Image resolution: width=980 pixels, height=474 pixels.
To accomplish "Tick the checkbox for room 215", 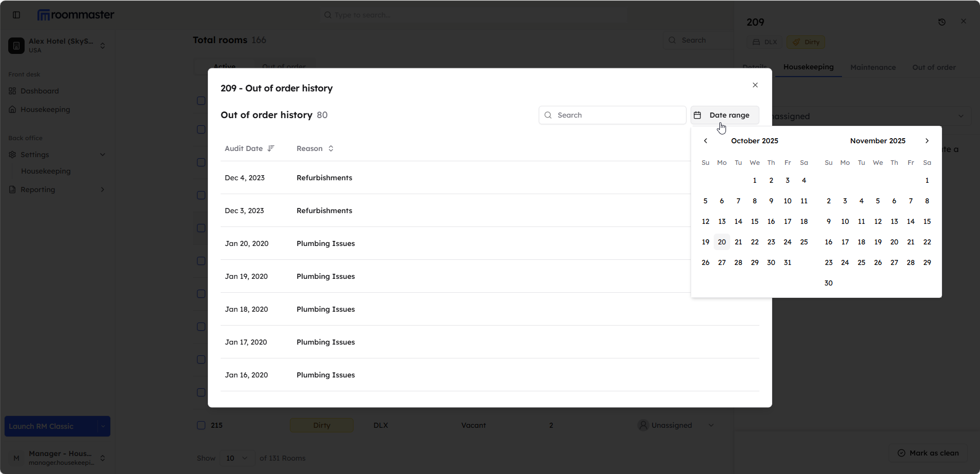I will pyautogui.click(x=201, y=425).
